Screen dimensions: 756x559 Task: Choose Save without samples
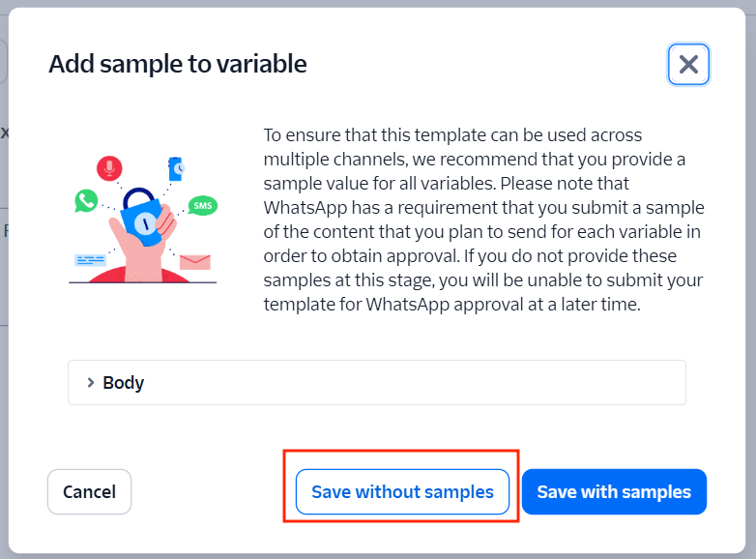click(x=402, y=492)
